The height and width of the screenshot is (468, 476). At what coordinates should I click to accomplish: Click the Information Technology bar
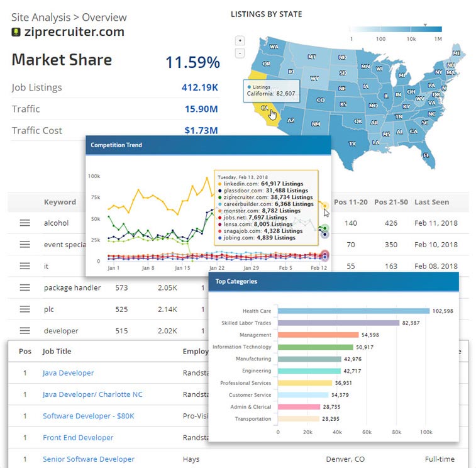(x=316, y=347)
